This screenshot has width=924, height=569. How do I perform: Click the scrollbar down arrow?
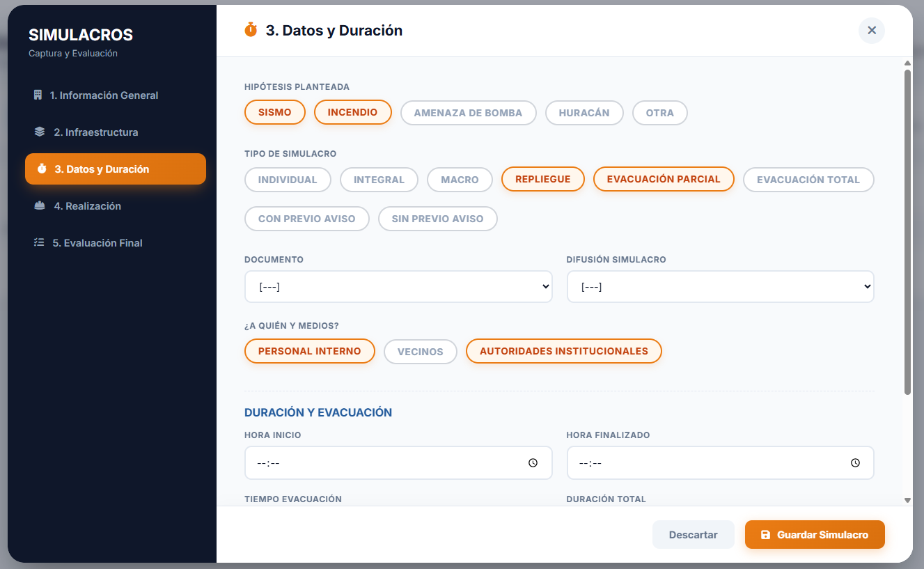click(x=907, y=500)
